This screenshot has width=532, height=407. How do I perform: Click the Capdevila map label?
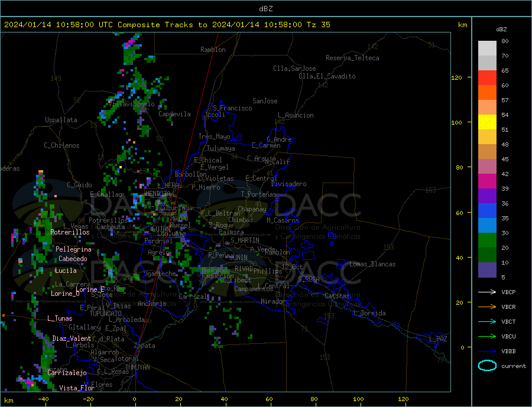coord(175,114)
